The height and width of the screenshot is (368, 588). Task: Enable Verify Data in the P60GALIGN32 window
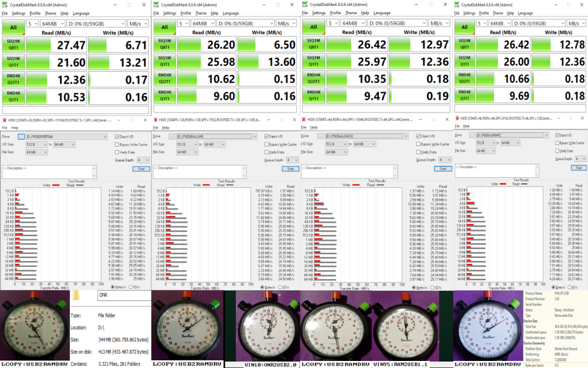[x=418, y=152]
